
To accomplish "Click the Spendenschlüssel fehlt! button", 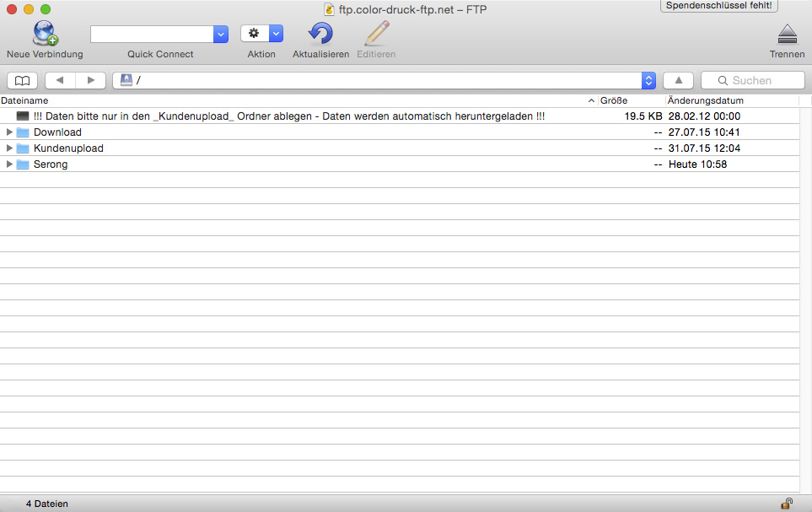I will click(718, 6).
